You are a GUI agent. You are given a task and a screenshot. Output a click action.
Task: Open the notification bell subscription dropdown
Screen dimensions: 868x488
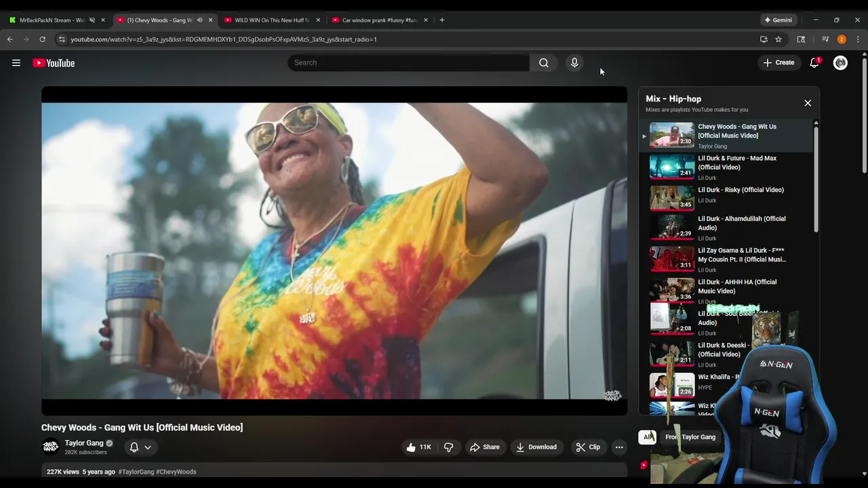tap(140, 447)
